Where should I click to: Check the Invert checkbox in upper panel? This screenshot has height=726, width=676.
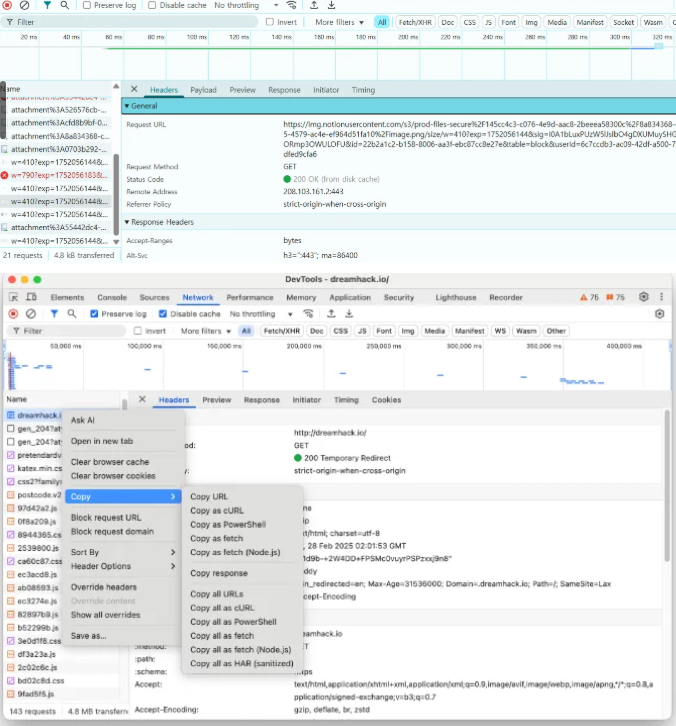coord(270,22)
